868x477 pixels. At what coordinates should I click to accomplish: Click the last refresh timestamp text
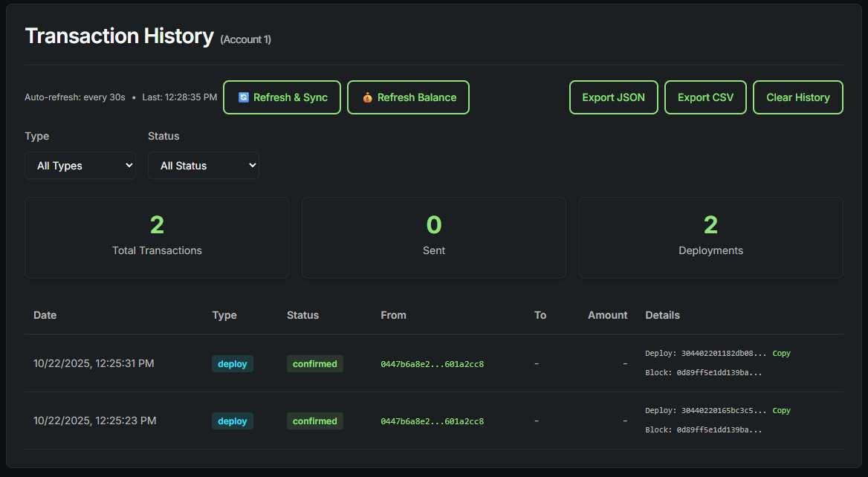coord(179,97)
